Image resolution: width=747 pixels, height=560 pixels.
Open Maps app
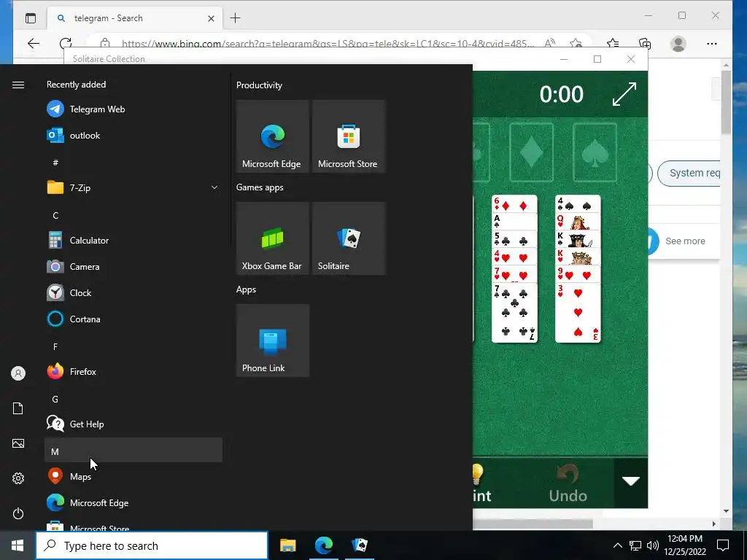tap(133, 476)
